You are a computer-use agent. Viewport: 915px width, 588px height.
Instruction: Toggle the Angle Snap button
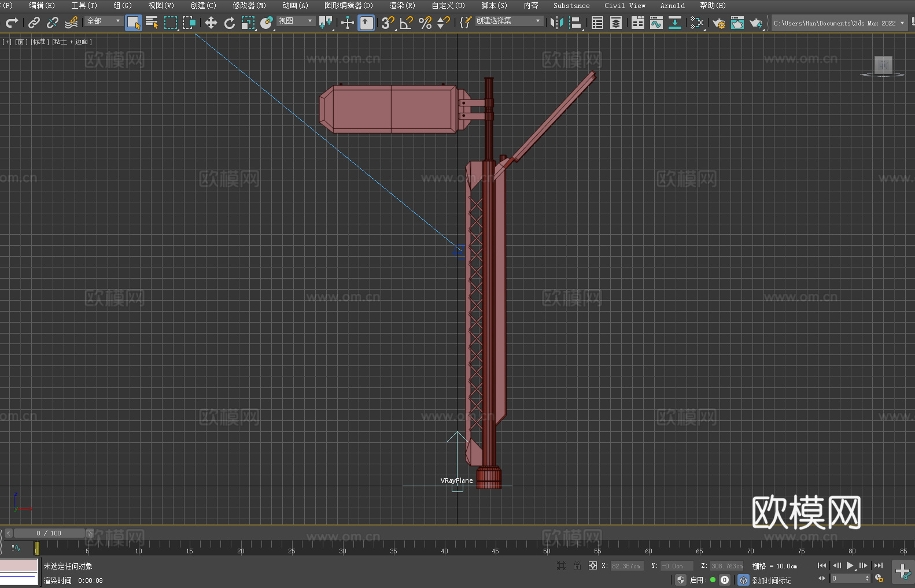point(407,23)
